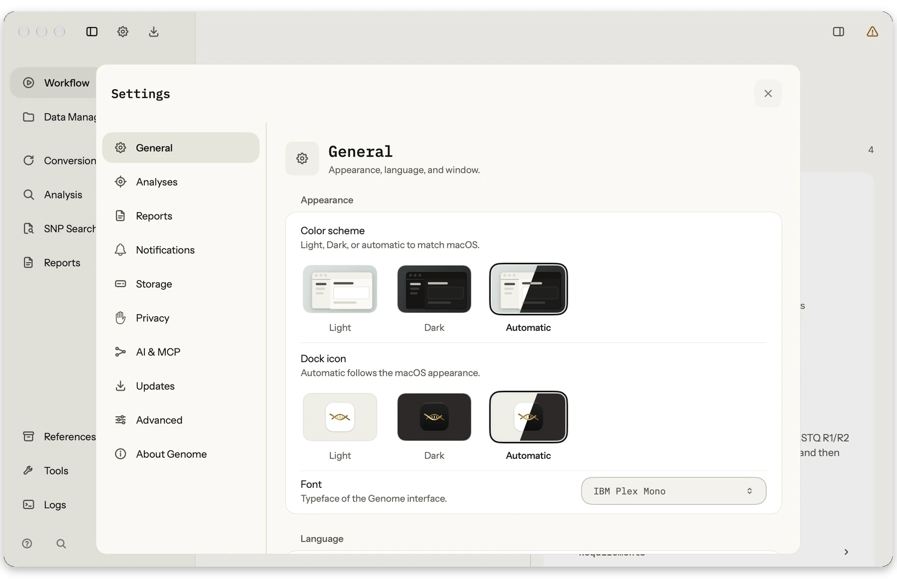The image size is (897, 588).
Task: Open settings via toolbar gear icon
Action: point(123,32)
